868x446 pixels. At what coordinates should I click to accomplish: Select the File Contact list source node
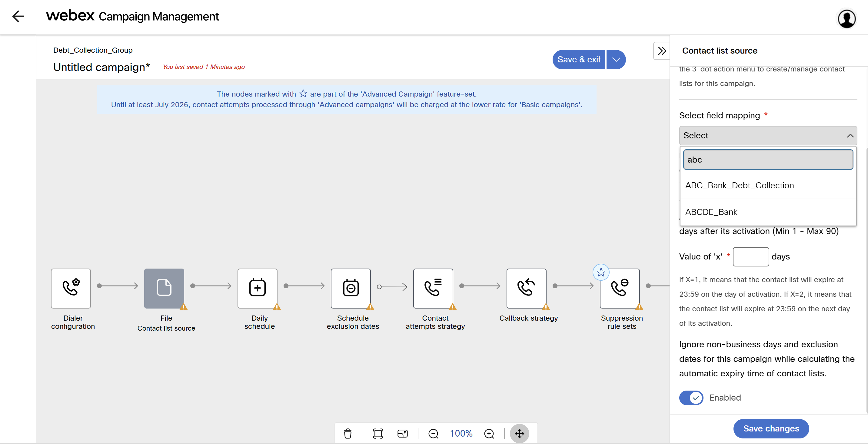[164, 288]
